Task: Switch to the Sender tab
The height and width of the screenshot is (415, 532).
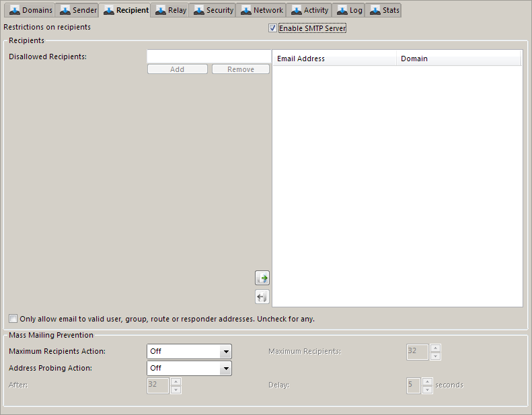Action: [79, 10]
